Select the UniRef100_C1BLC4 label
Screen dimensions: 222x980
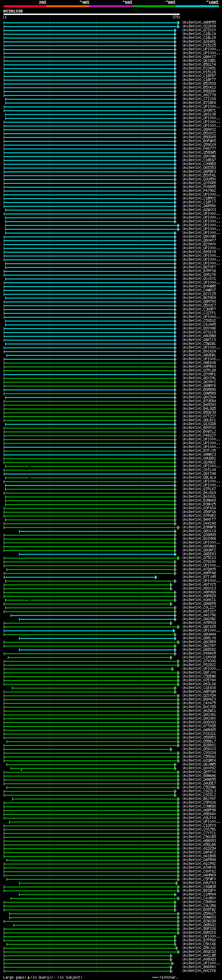(199, 34)
